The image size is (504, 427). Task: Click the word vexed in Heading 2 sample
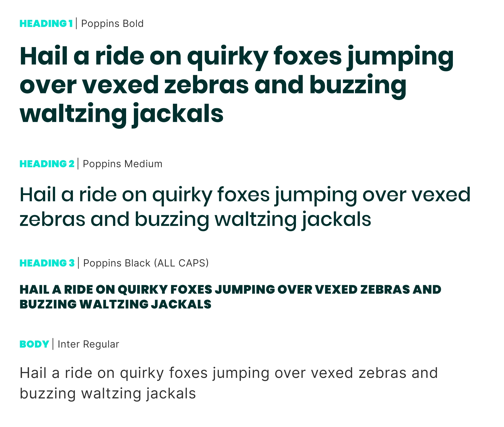(x=441, y=195)
